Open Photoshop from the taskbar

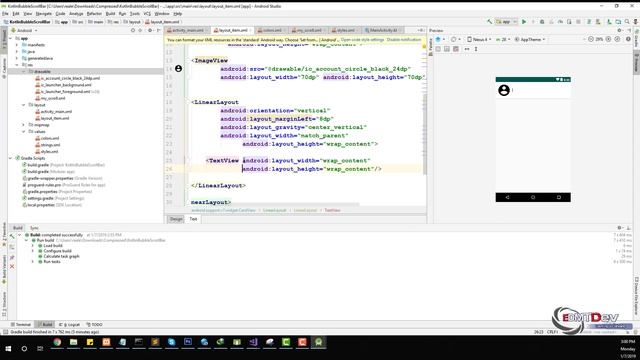click(188, 342)
